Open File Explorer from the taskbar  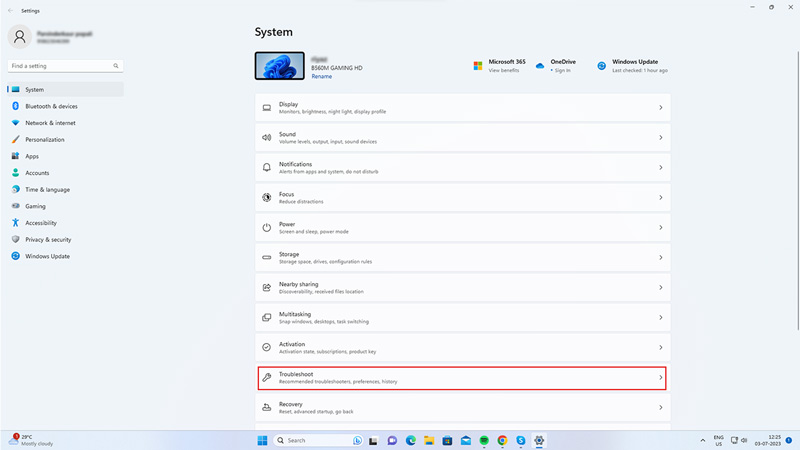[429, 440]
